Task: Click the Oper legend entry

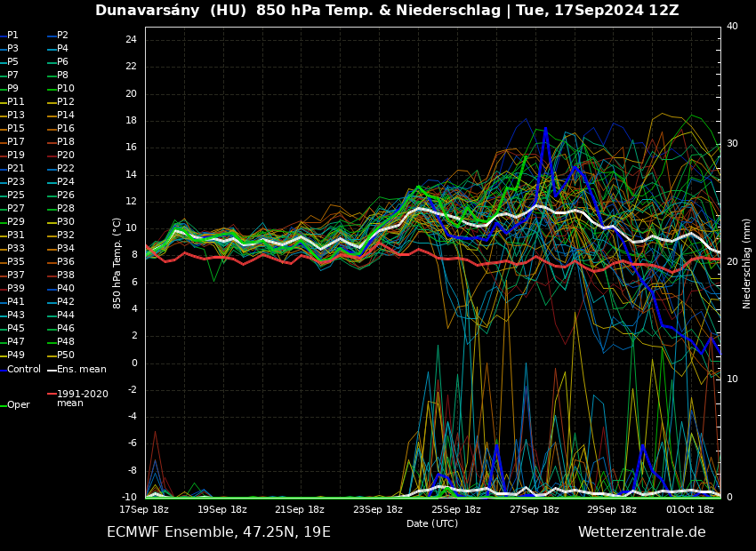Action: (x=18, y=404)
